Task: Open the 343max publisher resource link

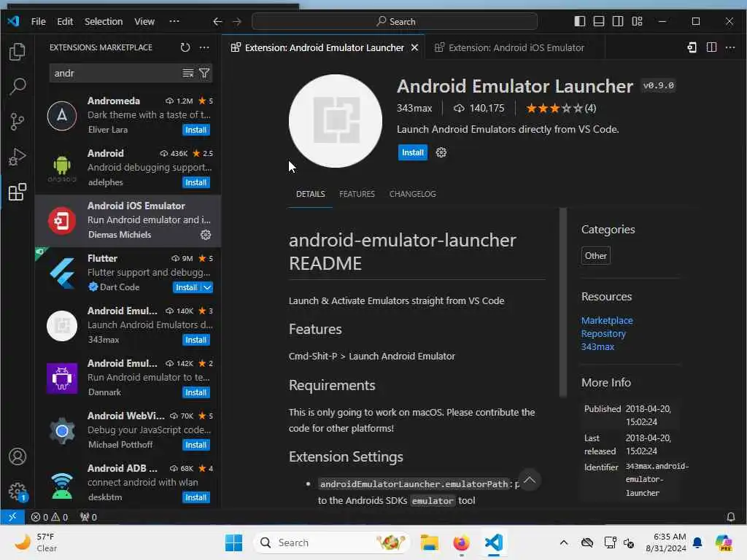Action: 597,346
